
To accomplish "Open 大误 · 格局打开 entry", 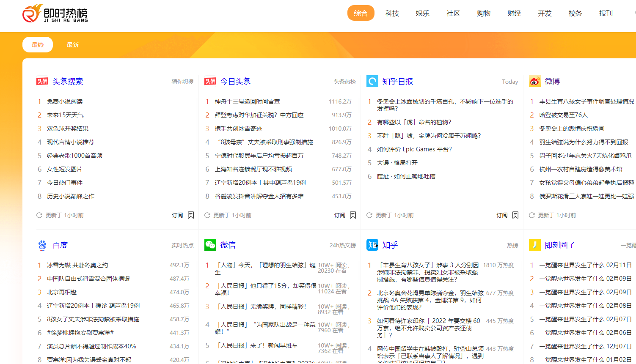I will (x=397, y=163).
